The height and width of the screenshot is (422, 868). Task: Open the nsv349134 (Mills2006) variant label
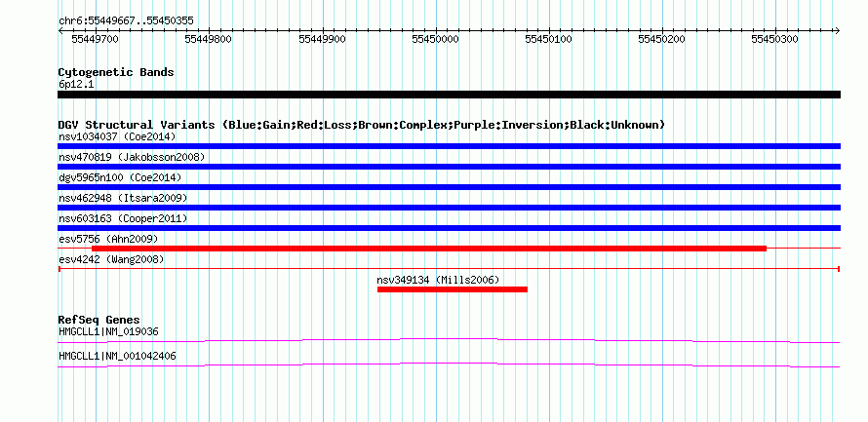[x=438, y=280]
